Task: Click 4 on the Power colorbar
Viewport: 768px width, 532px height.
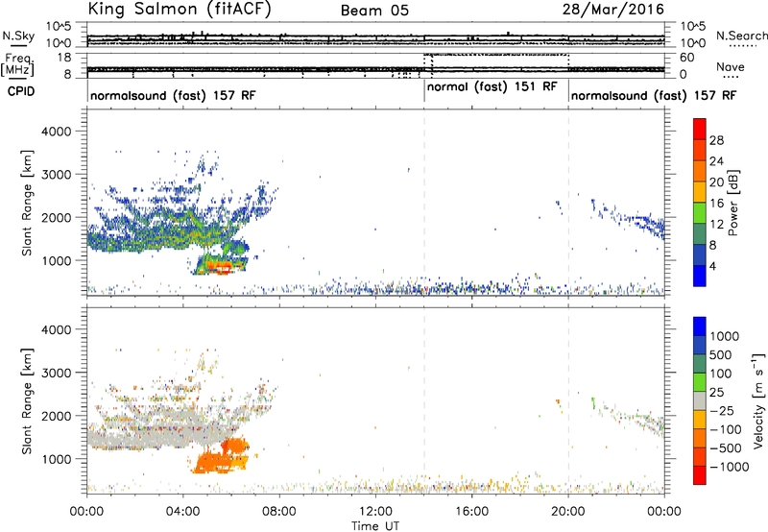Action: (713, 266)
